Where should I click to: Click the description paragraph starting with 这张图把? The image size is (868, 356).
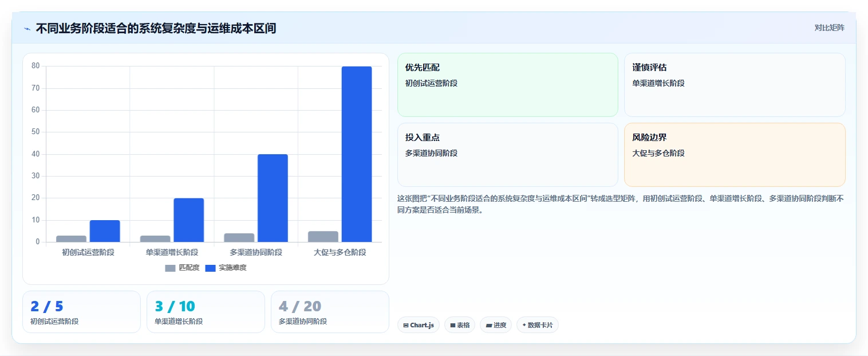(621, 204)
